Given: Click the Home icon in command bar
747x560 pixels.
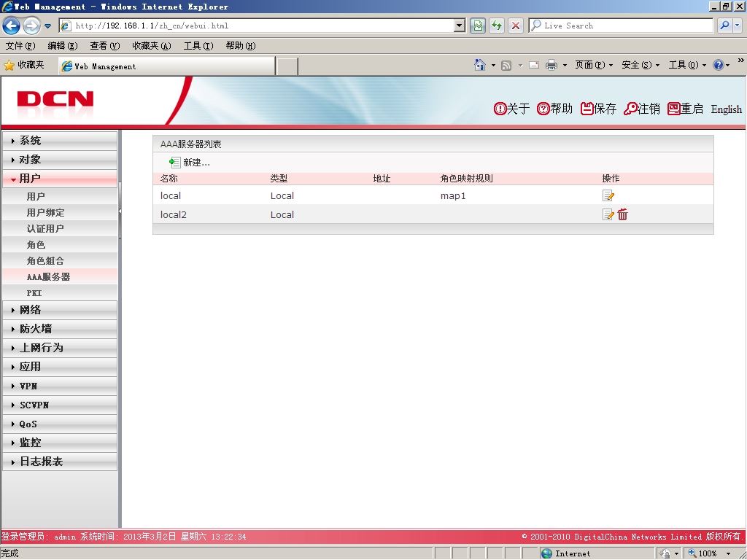Looking at the screenshot, I should tap(480, 65).
